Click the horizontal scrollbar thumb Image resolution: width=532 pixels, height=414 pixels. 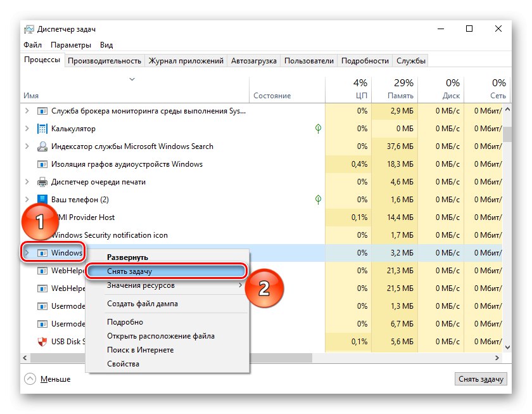tap(171, 358)
